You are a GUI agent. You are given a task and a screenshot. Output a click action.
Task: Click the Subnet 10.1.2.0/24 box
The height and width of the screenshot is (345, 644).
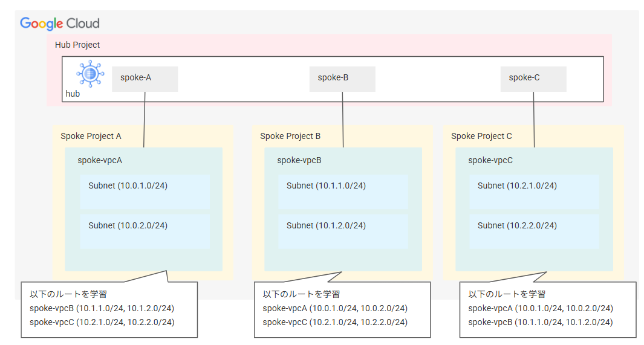click(343, 231)
